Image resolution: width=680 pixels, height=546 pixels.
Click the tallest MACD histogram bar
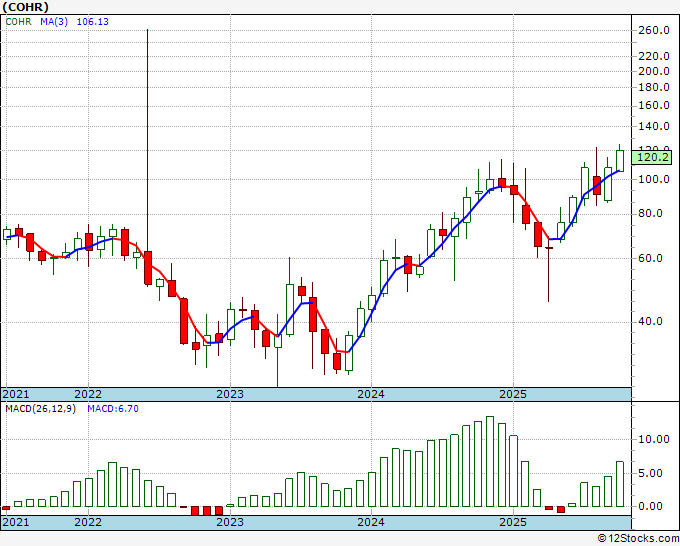490,461
